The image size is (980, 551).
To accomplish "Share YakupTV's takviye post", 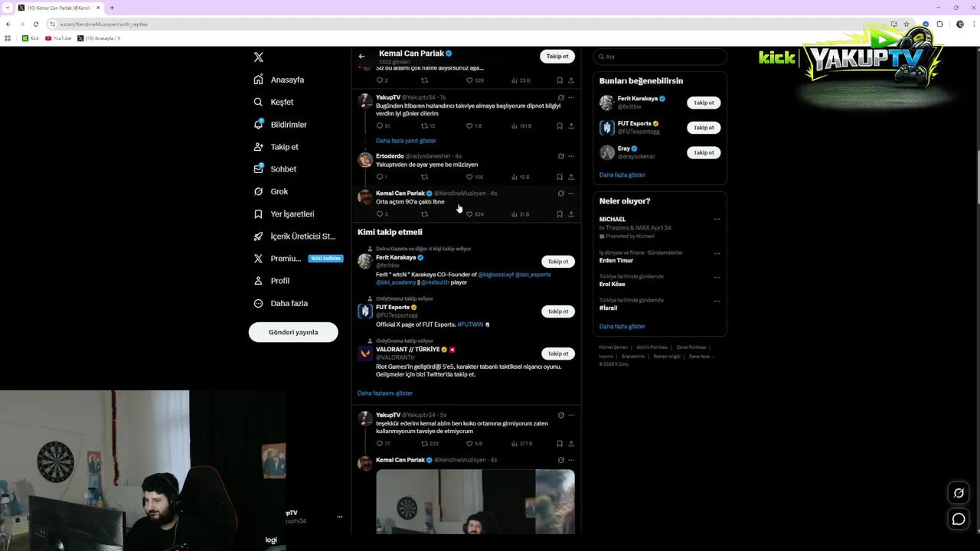I will tap(571, 126).
